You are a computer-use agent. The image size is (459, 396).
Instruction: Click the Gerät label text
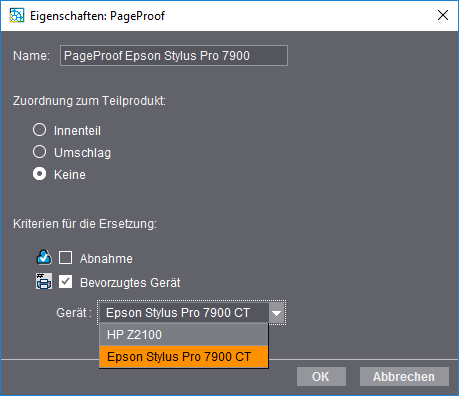pyautogui.click(x=74, y=313)
